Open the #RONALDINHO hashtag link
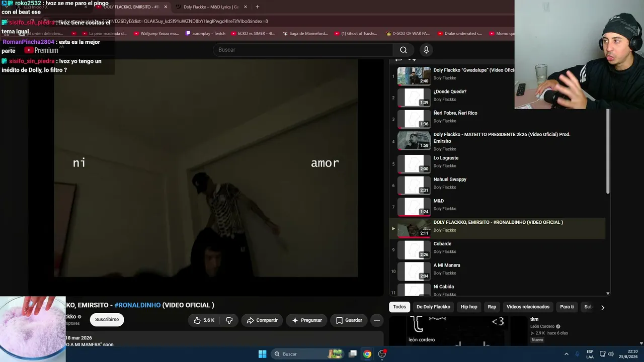 (x=137, y=305)
